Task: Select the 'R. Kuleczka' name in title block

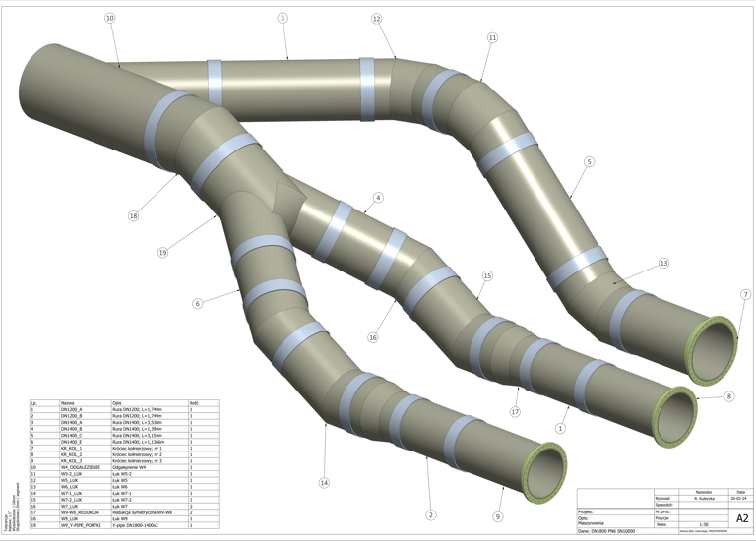Action: tap(704, 498)
